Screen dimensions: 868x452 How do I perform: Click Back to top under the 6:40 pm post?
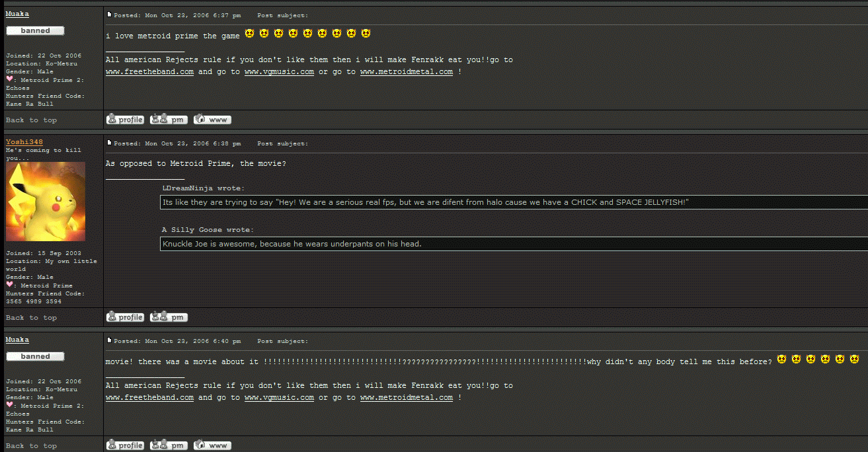point(31,446)
